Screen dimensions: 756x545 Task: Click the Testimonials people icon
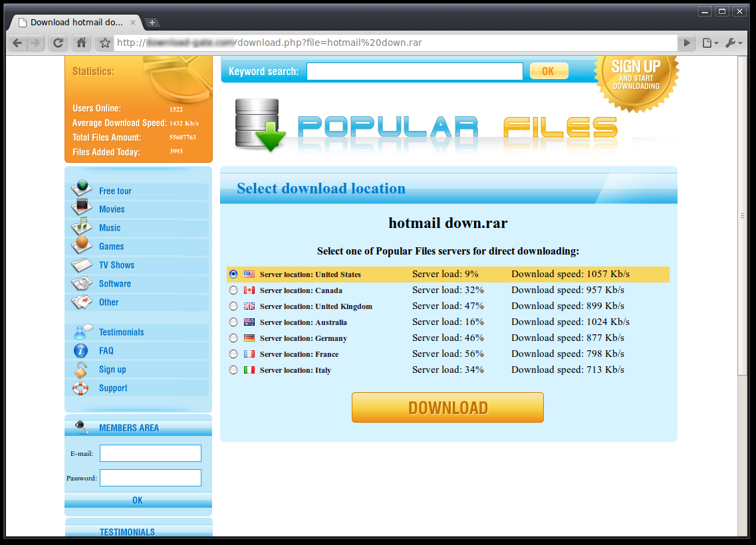tap(83, 331)
